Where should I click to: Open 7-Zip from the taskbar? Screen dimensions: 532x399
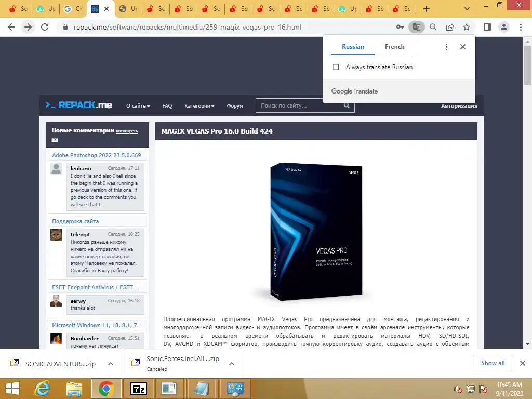[139, 389]
